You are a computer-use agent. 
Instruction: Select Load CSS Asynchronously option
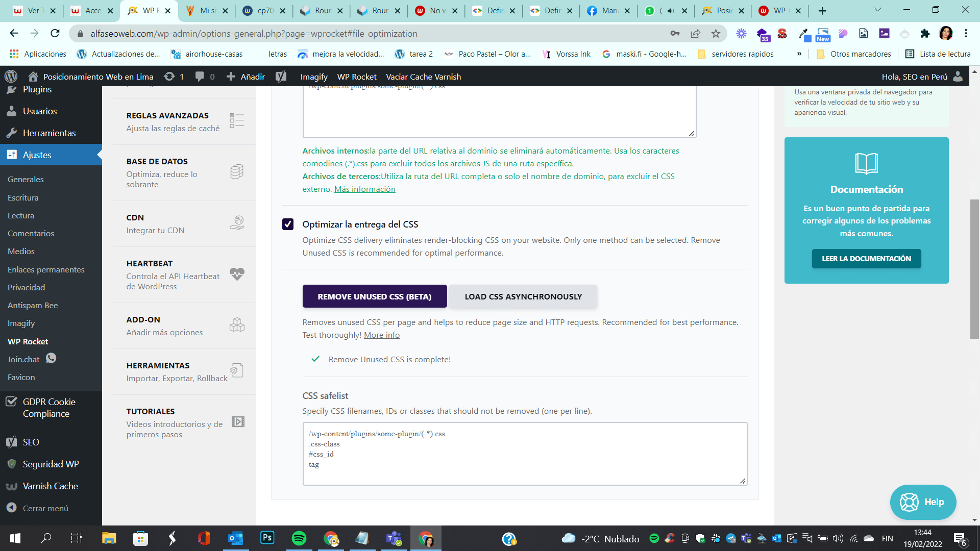(x=523, y=296)
